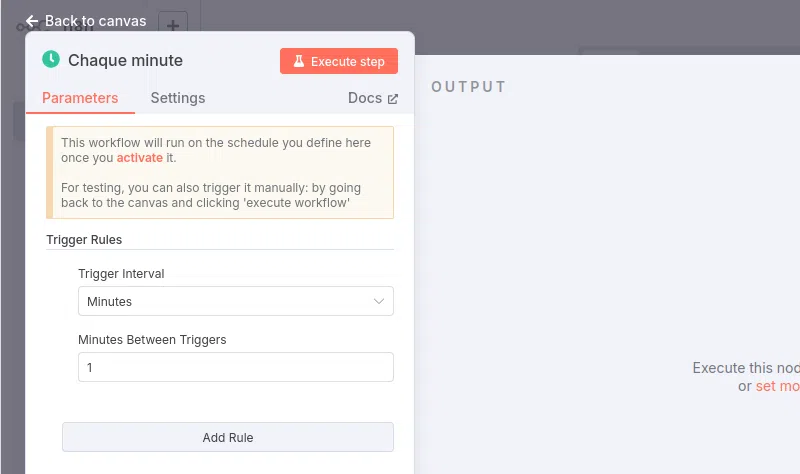Click the back arrow icon
800x474 pixels.
click(x=32, y=21)
